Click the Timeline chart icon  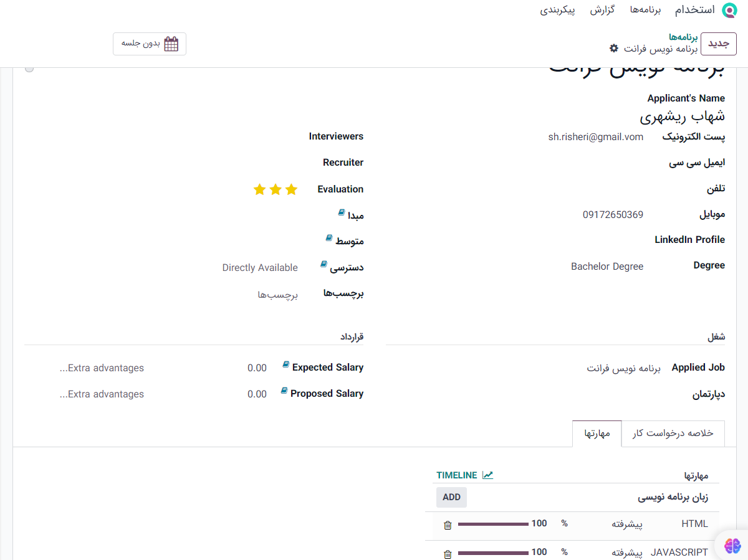click(487, 475)
